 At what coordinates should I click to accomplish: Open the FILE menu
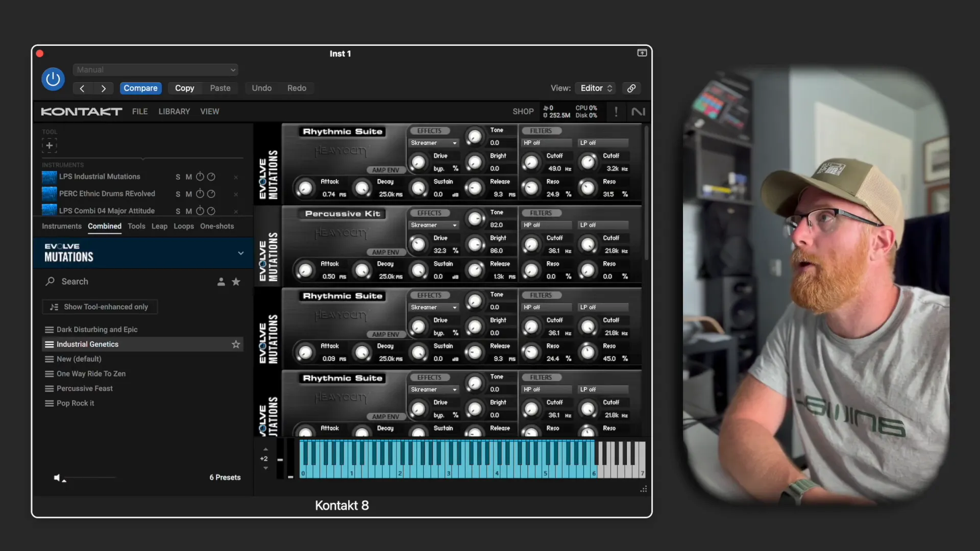(140, 112)
